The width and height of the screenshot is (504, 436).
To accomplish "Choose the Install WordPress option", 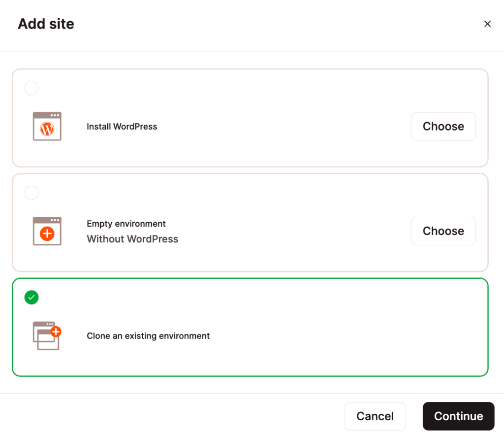I will click(443, 126).
